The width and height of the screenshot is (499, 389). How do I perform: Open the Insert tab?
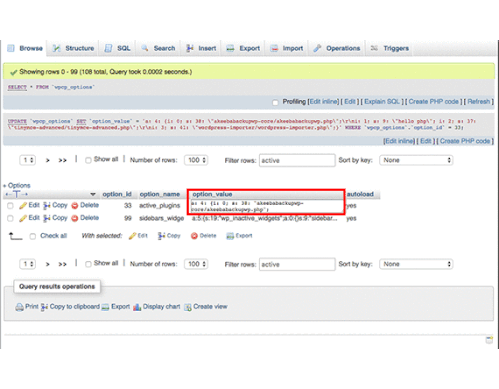[x=201, y=48]
